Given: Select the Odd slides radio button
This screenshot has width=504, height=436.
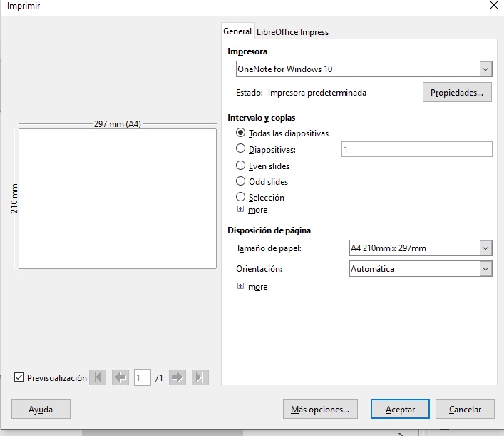Looking at the screenshot, I should 241,181.
